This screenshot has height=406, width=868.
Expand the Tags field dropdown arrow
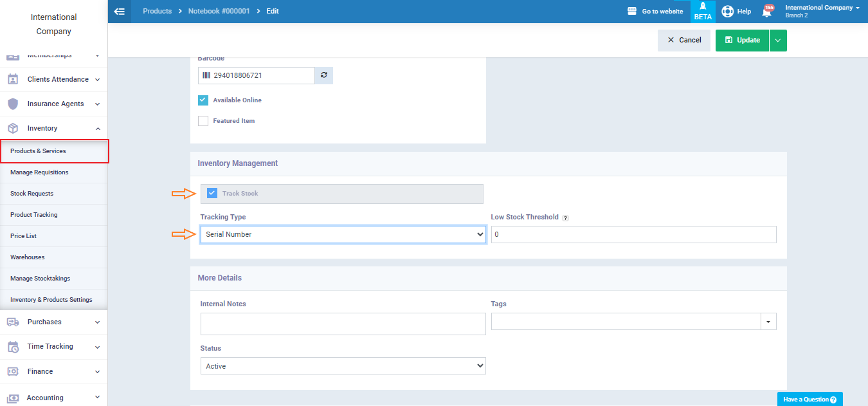(x=768, y=321)
